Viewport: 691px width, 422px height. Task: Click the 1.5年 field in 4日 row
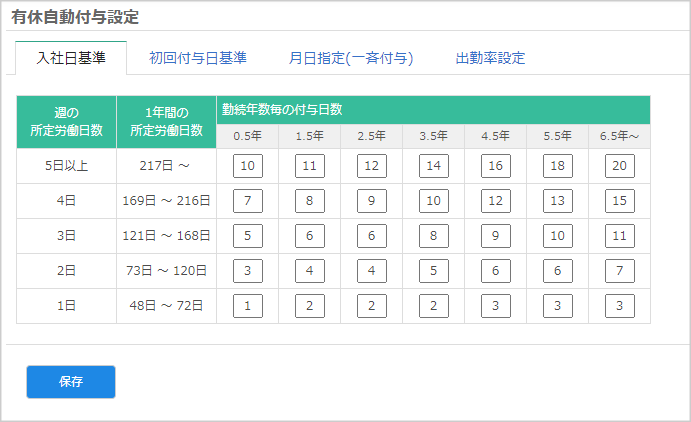coord(310,201)
